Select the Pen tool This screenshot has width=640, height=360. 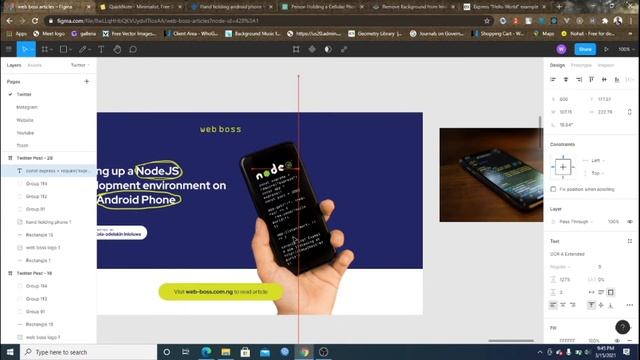point(82,49)
